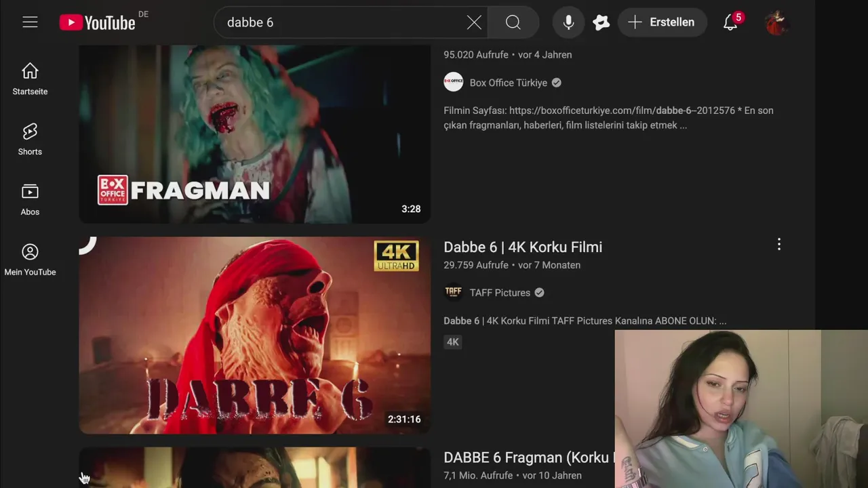Click the 7,1 Mio. Aufrufe view count
The height and width of the screenshot is (488, 868).
tap(478, 476)
